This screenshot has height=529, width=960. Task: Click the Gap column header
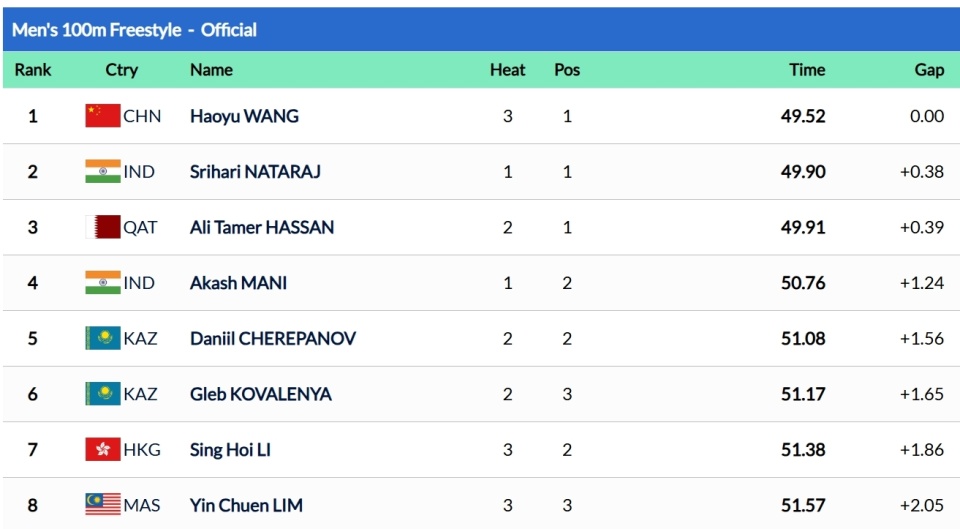929,70
